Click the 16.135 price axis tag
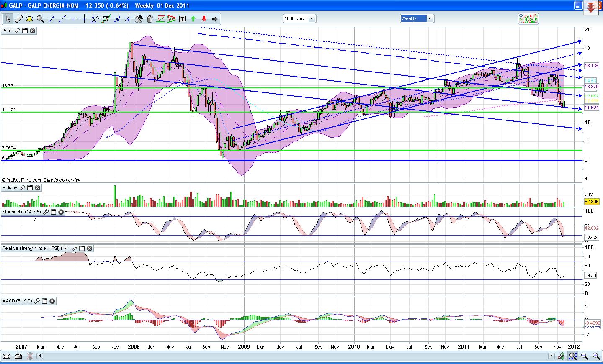This screenshot has width=603, height=364. pyautogui.click(x=591, y=66)
